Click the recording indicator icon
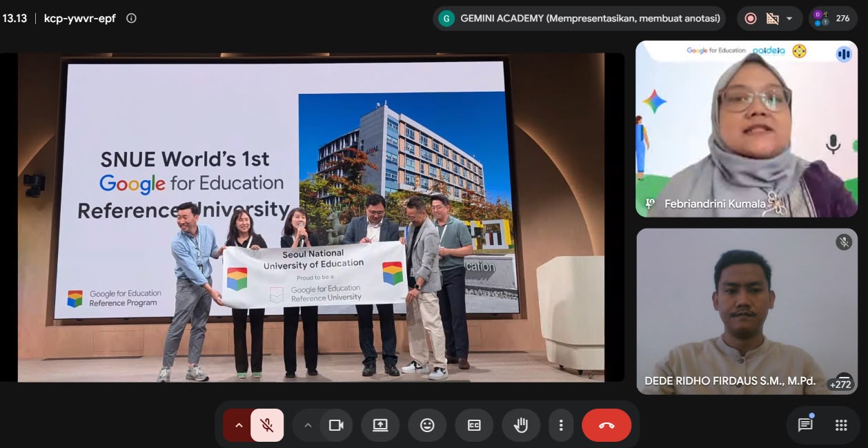 point(751,19)
